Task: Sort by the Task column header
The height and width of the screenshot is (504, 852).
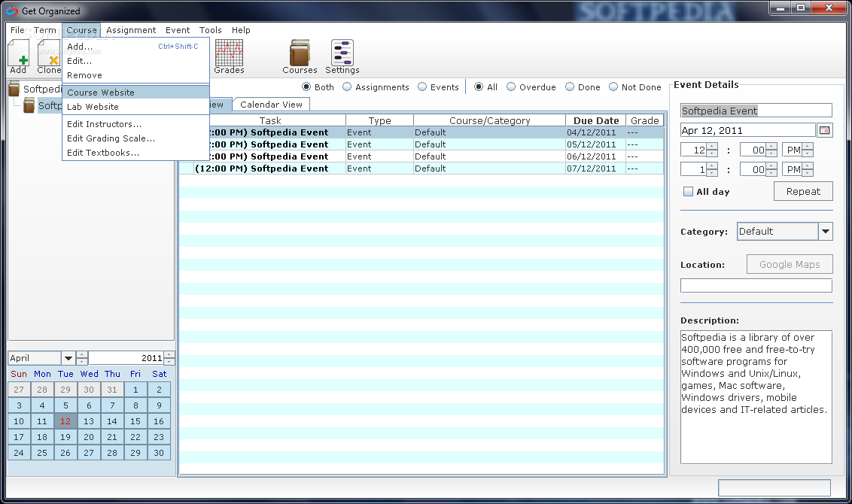Action: pyautogui.click(x=270, y=120)
